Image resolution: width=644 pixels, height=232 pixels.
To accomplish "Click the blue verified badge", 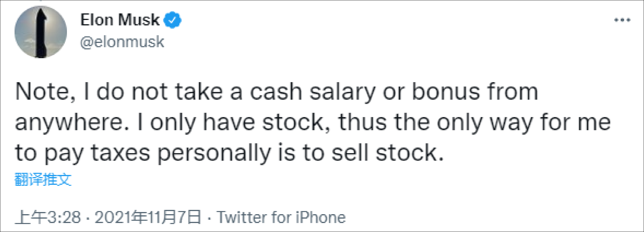I will [x=172, y=20].
